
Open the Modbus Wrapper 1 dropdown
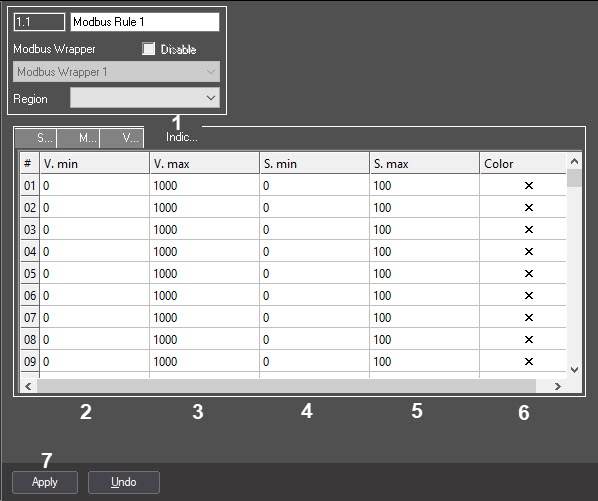pyautogui.click(x=116, y=72)
